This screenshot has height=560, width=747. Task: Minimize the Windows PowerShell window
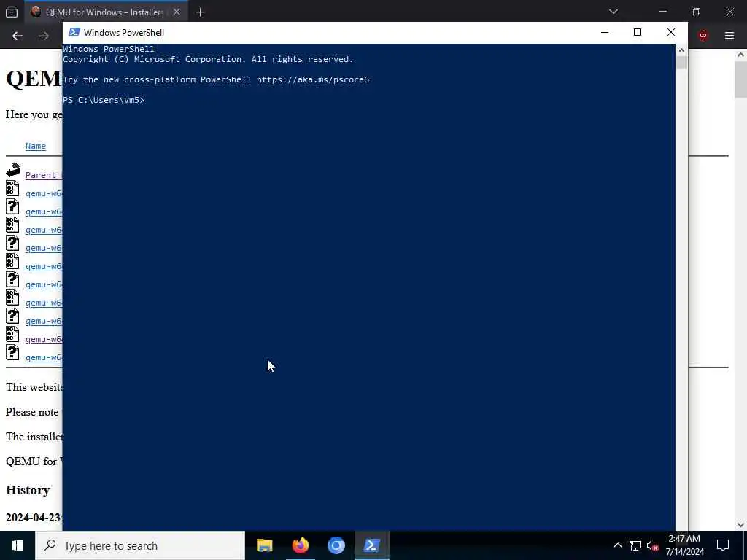[605, 32]
